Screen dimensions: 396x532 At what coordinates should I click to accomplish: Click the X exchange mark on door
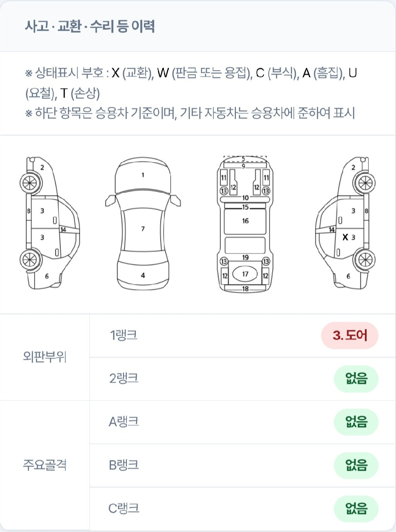coord(345,237)
